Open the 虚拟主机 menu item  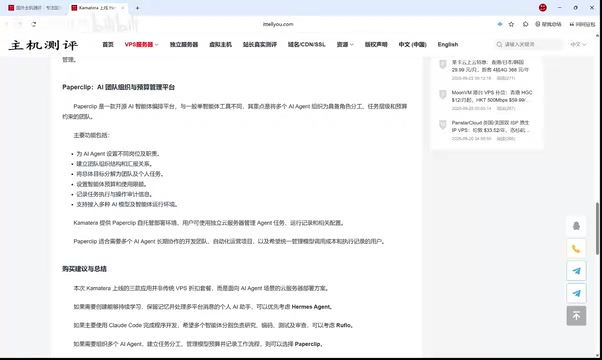point(220,45)
